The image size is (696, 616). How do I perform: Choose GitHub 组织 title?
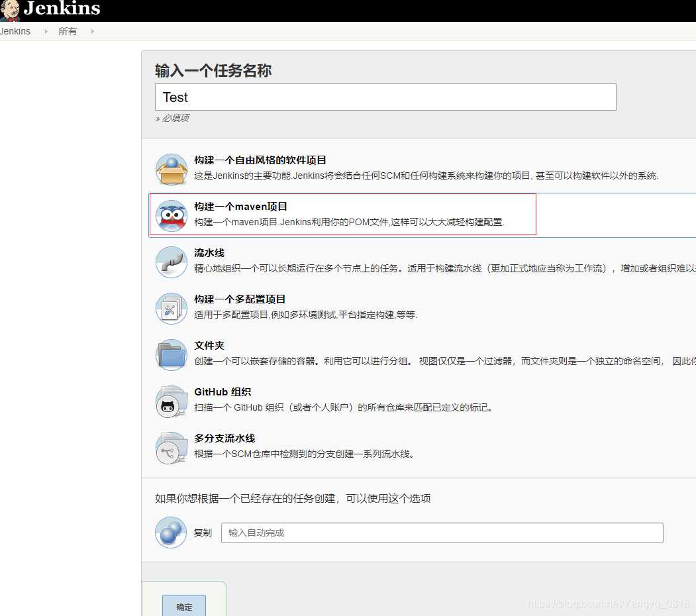click(223, 392)
